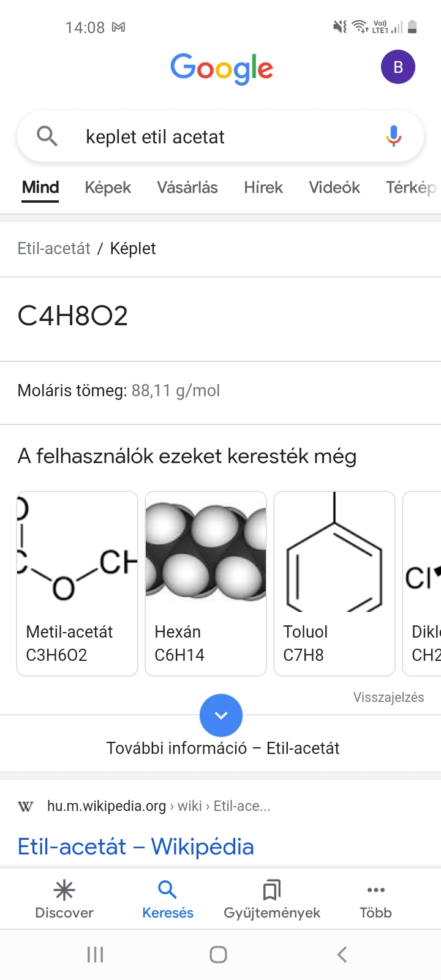Open Discover with the asterisk icon
Screen dimensions: 441x980
click(x=64, y=890)
